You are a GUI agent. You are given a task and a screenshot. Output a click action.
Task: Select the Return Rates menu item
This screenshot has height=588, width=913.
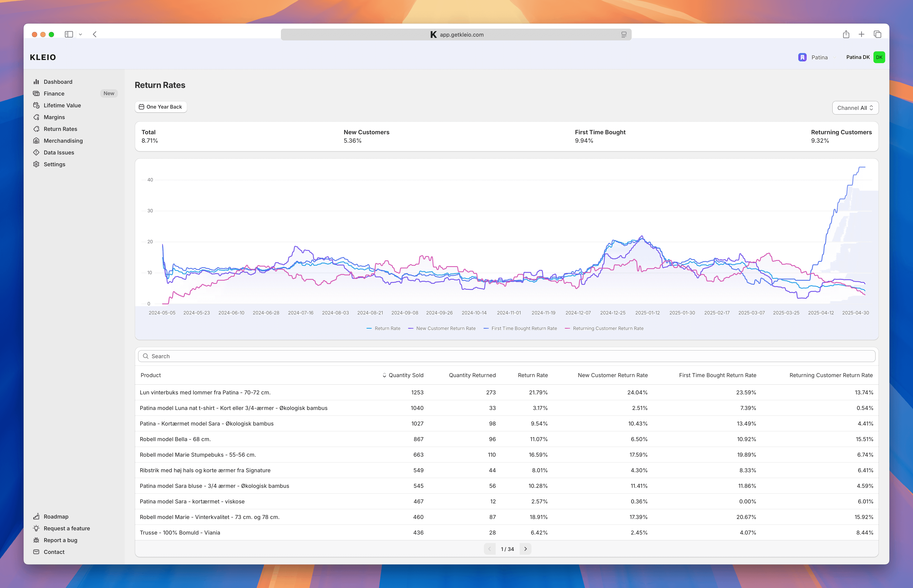point(60,129)
